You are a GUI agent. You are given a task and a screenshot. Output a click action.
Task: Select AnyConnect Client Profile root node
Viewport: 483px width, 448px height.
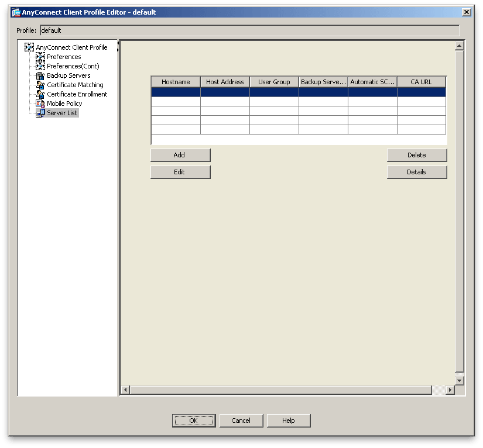tap(71, 47)
